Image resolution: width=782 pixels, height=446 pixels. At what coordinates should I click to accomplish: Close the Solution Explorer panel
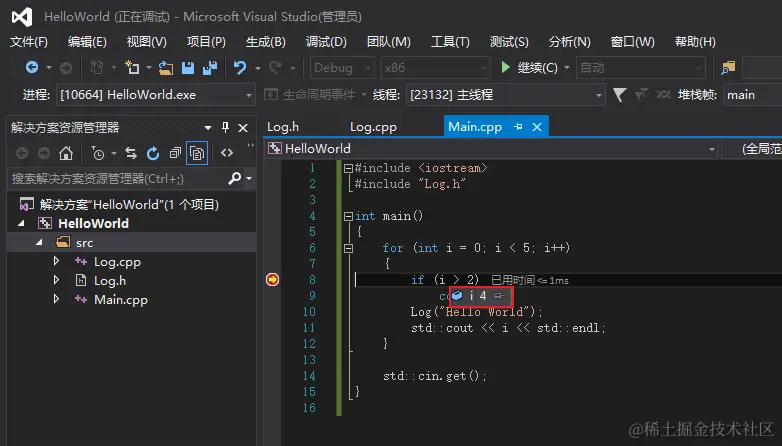click(243, 128)
